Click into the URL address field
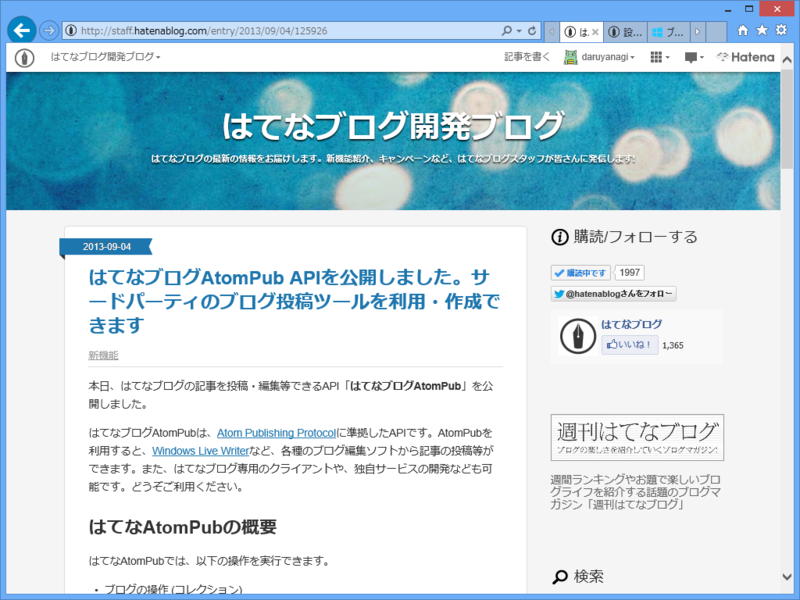 point(288,31)
